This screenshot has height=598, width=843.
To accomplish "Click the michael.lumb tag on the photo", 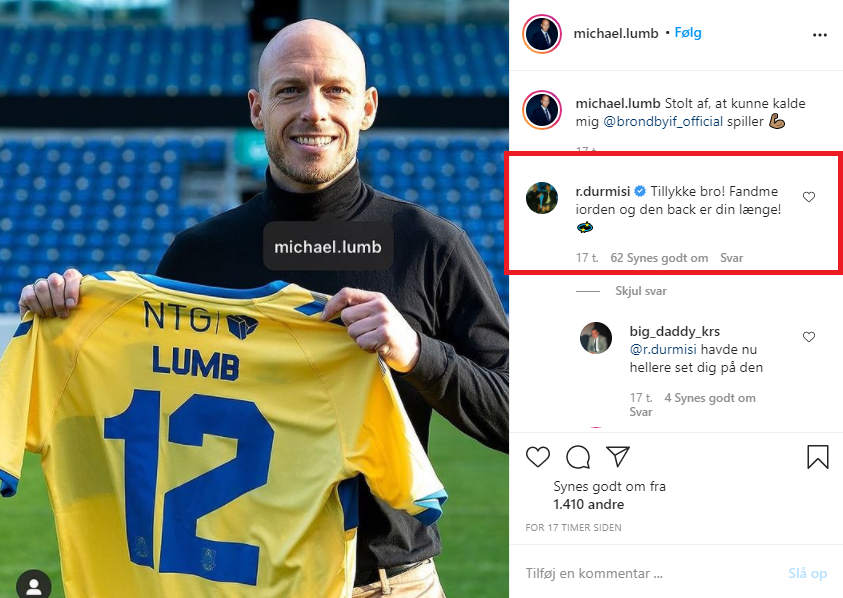I will (x=328, y=247).
